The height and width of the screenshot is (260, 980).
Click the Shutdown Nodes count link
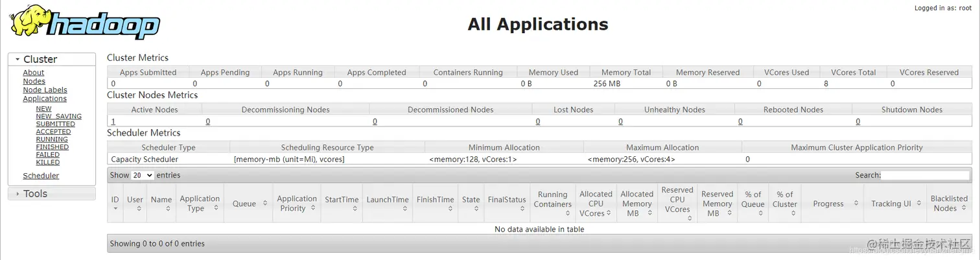point(857,121)
